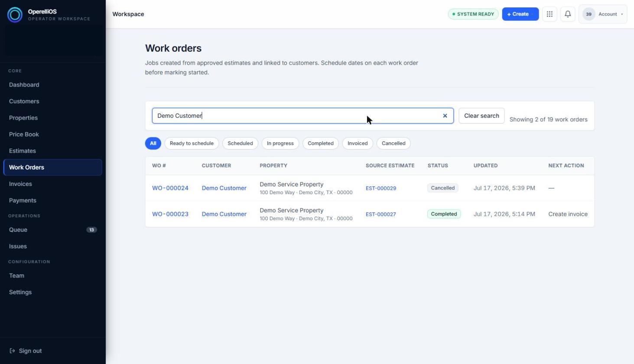Open source estimate EST-000029
Viewport: 634px width, 364px height.
[381, 188]
